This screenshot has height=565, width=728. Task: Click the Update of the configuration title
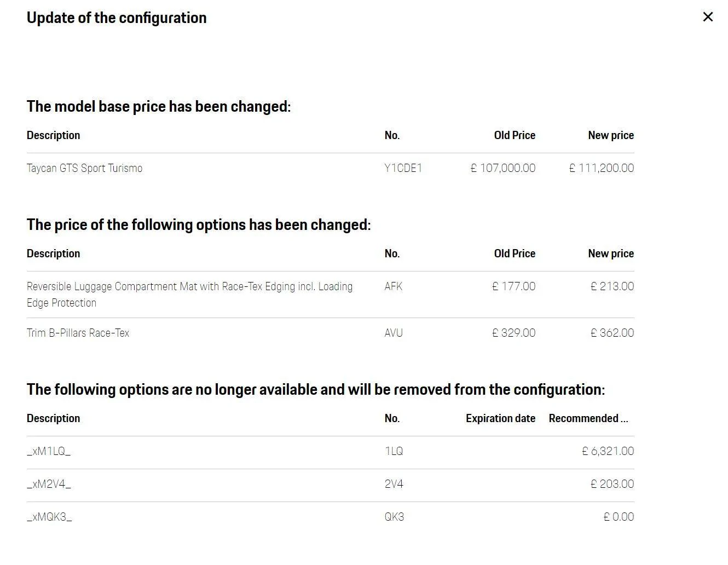coord(117,18)
